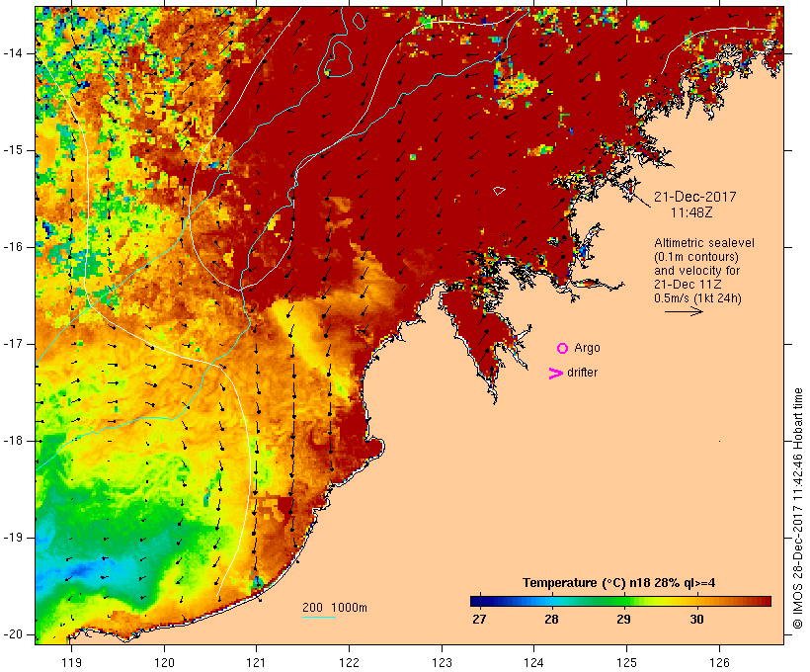This screenshot has height=672, width=810.
Task: Click the small white closed contour near 123.6E
Action: pyautogui.click(x=499, y=191)
